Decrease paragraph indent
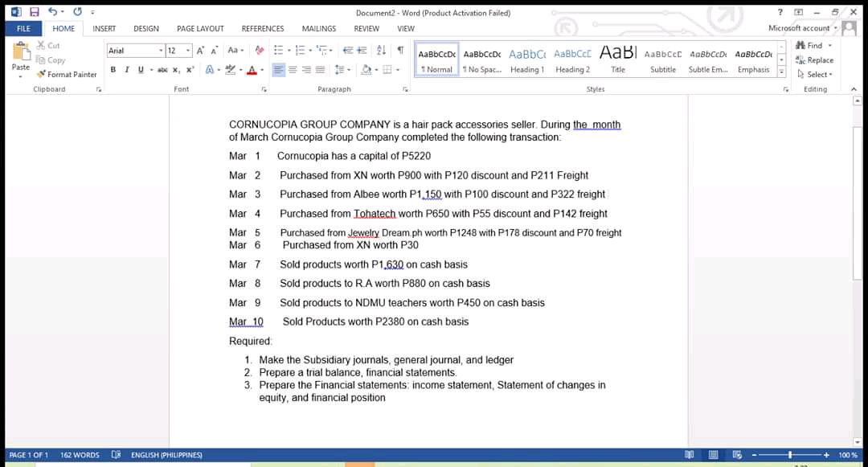 pos(348,51)
